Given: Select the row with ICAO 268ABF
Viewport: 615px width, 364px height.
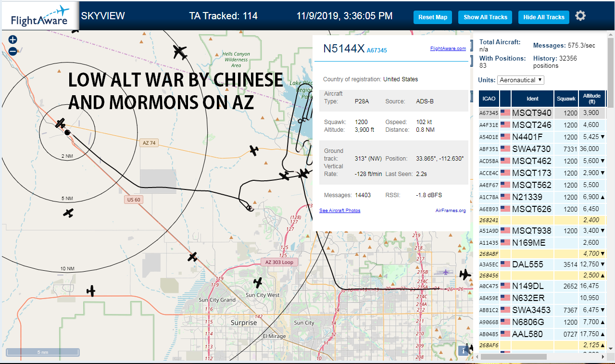Looking at the screenshot, I should [542, 253].
